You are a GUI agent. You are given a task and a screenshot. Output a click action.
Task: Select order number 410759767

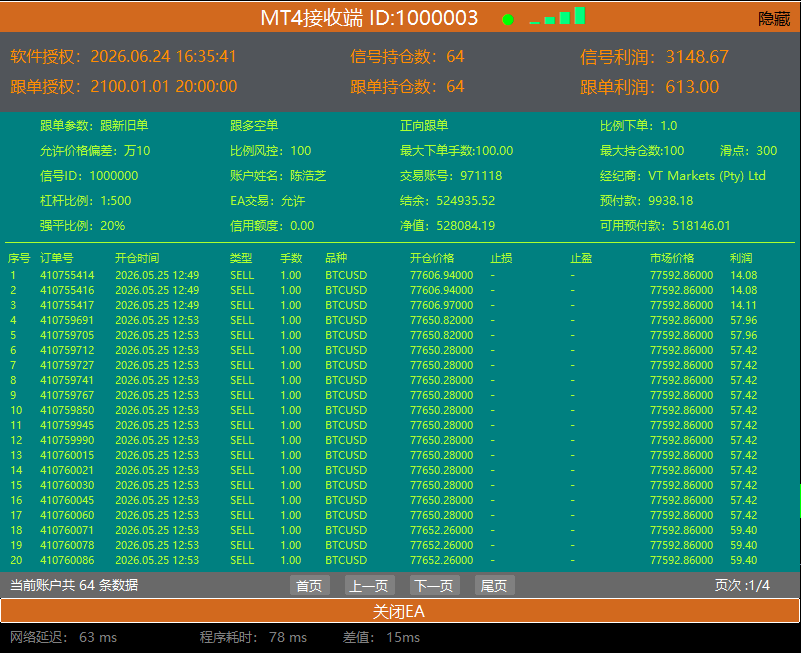pyautogui.click(x=67, y=395)
